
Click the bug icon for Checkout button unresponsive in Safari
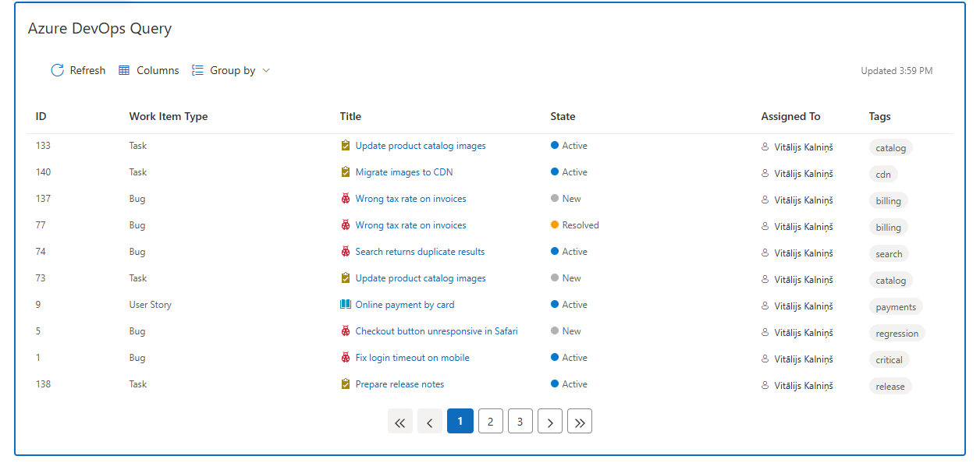(346, 331)
